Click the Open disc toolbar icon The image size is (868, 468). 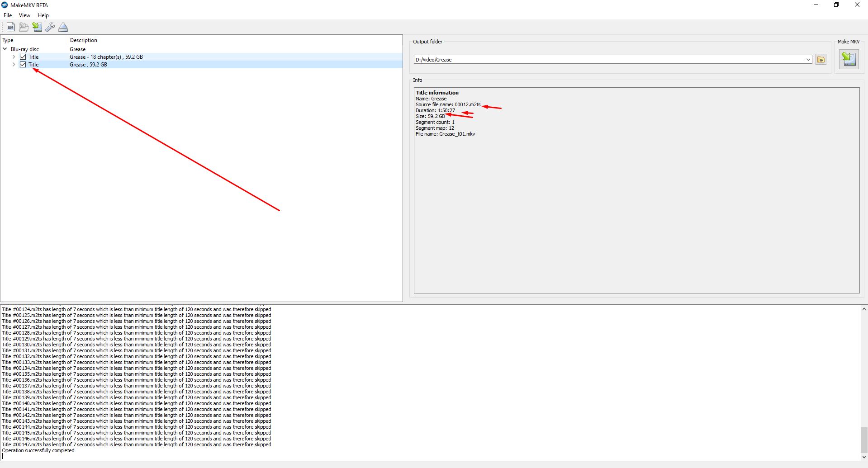click(x=24, y=27)
